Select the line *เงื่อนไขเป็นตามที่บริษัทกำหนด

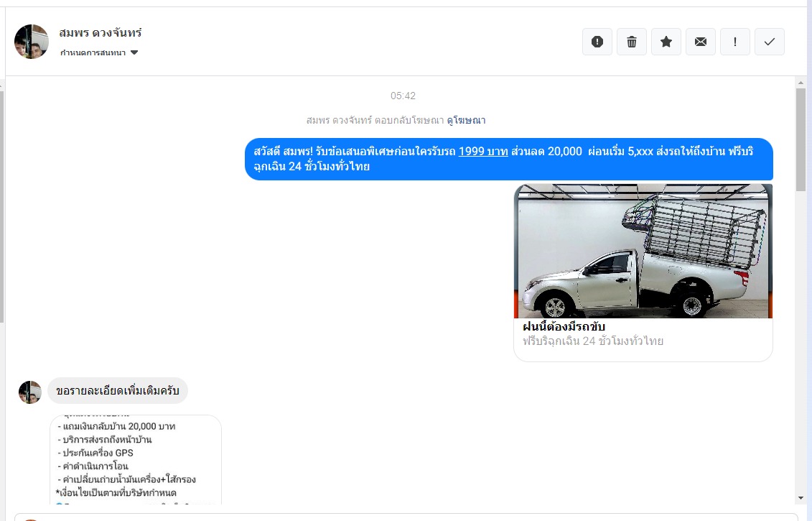click(x=116, y=492)
